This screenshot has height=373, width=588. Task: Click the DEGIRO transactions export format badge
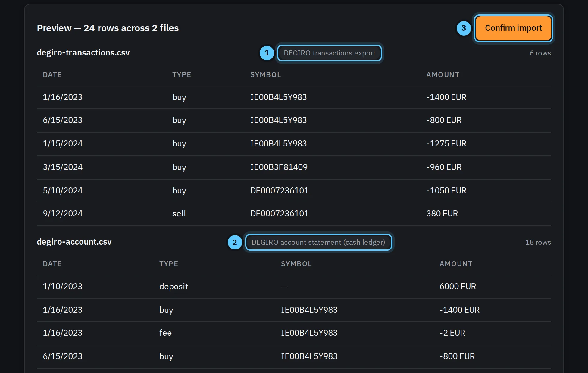[x=329, y=53]
